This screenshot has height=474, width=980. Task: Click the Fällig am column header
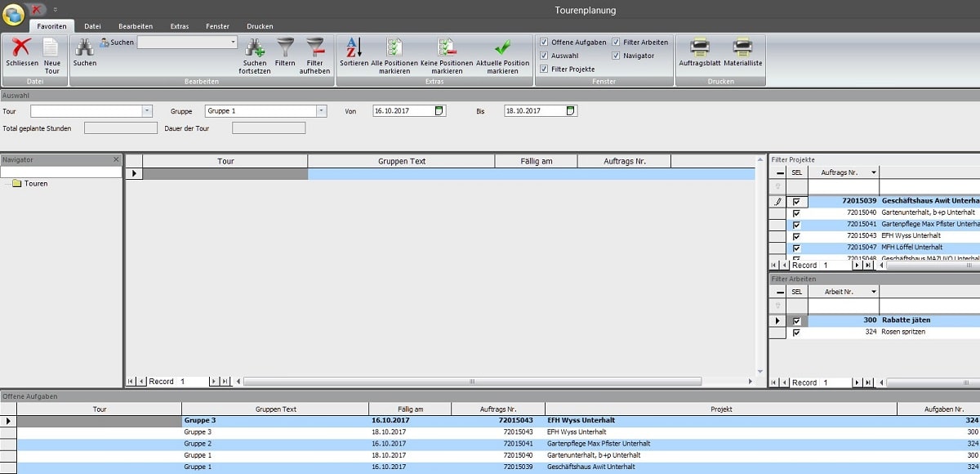pos(536,161)
